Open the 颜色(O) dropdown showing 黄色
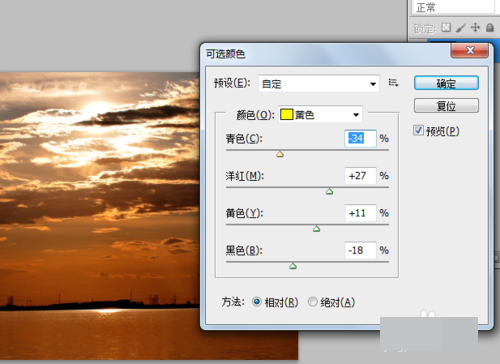Screen dimensions: 500x364 [320, 115]
